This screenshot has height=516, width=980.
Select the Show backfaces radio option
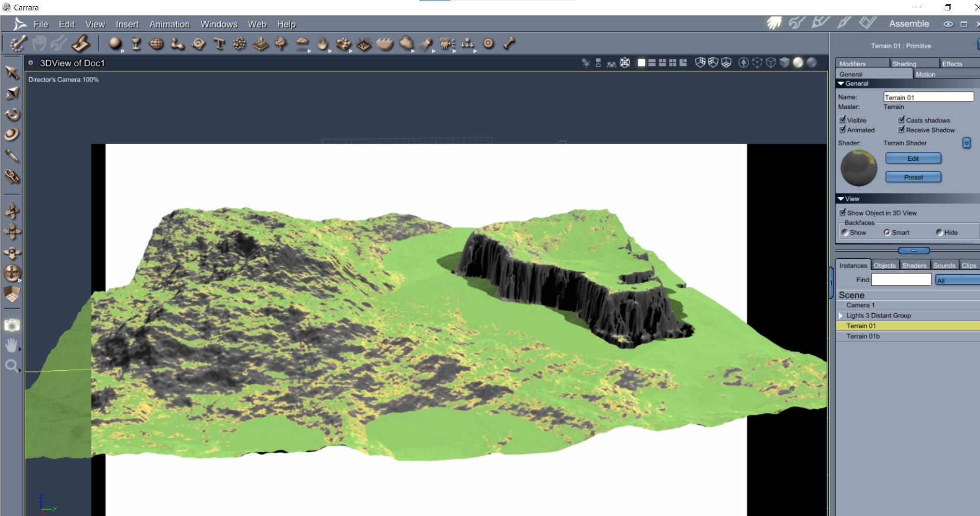845,232
